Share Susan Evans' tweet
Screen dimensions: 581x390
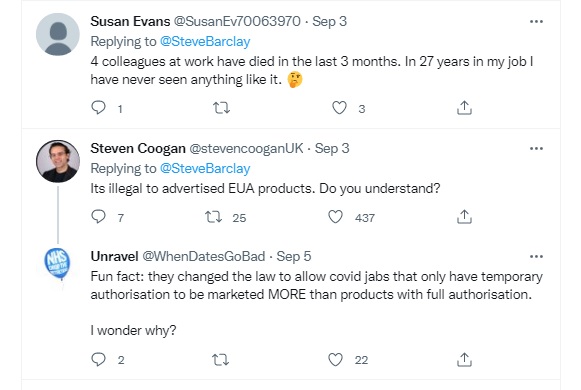tap(464, 108)
